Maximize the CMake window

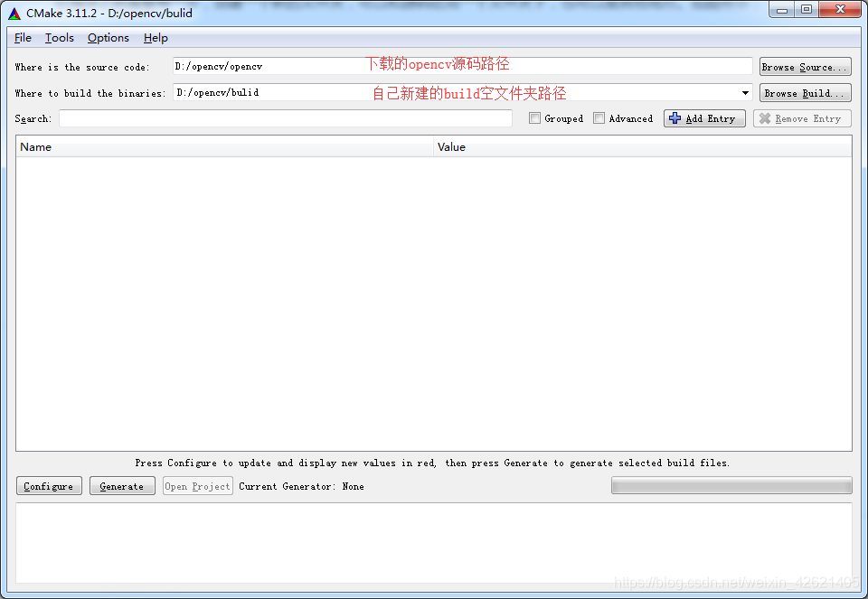coord(807,9)
